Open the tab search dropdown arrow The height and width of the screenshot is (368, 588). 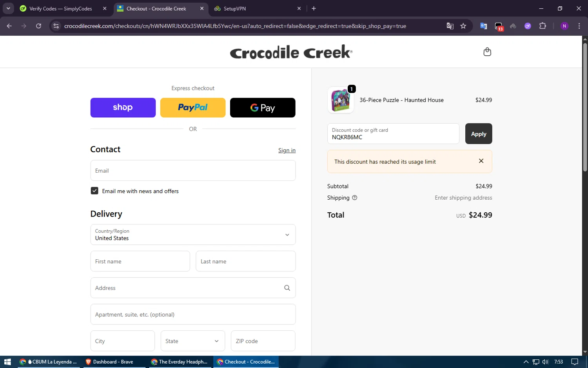tap(8, 8)
